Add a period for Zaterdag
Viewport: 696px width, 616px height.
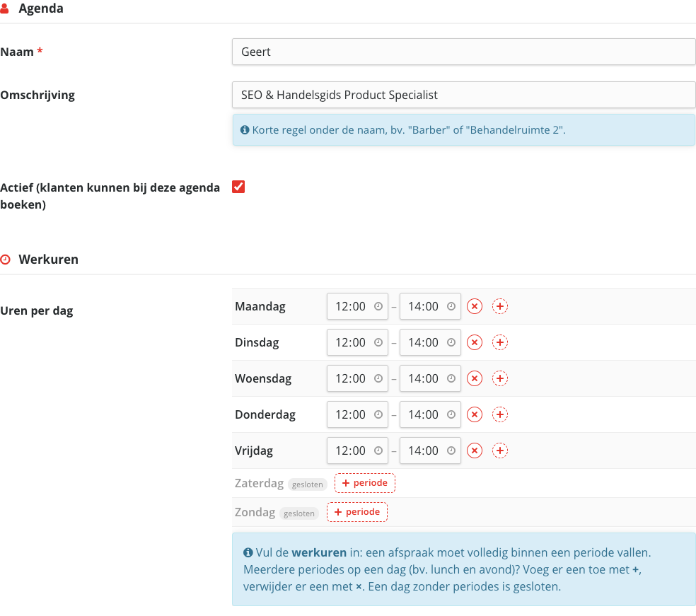click(x=365, y=483)
